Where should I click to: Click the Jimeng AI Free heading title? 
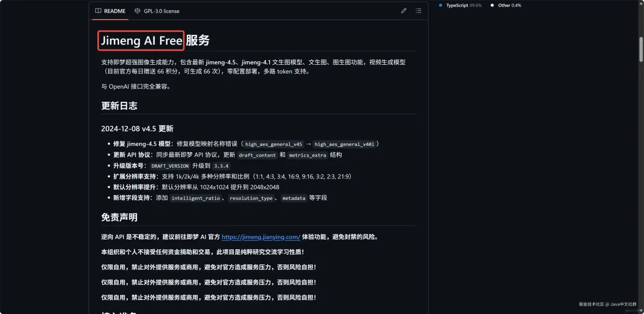tap(140, 40)
